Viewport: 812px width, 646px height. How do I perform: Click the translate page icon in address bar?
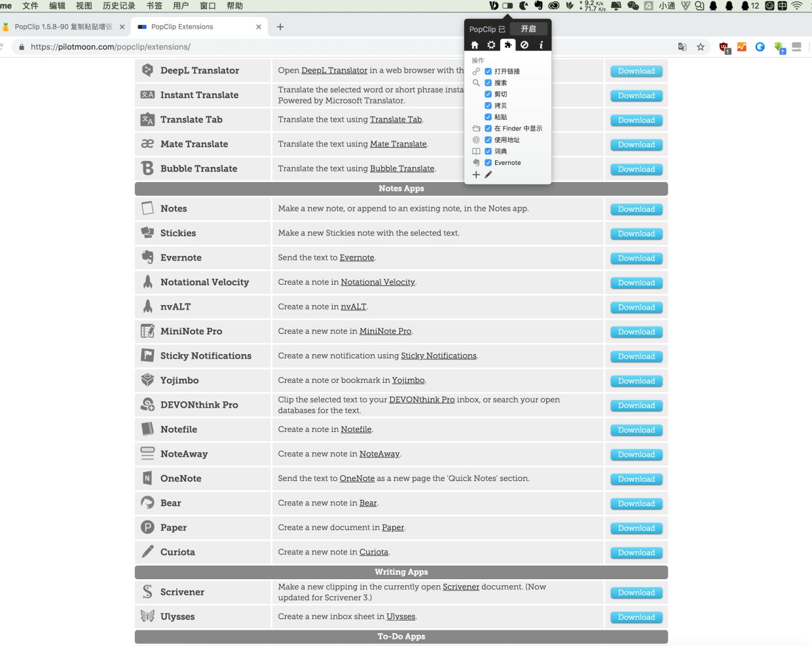pyautogui.click(x=682, y=47)
